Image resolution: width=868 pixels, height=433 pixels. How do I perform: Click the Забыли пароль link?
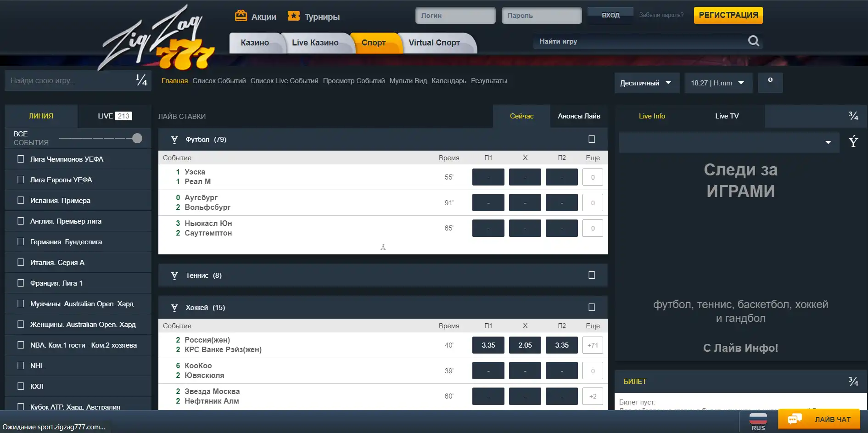pyautogui.click(x=661, y=15)
